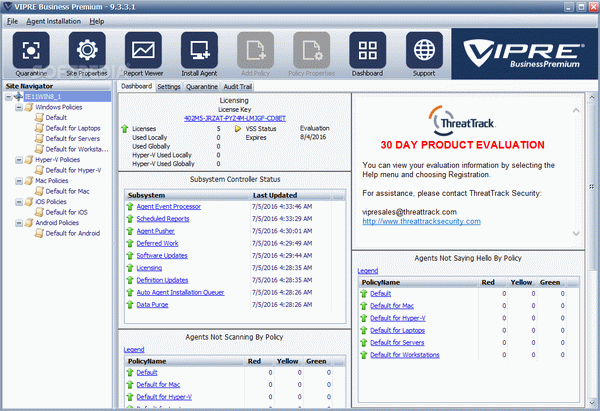600x411 pixels.
Task: Click the green arrow beside Licenses
Action: (x=125, y=129)
